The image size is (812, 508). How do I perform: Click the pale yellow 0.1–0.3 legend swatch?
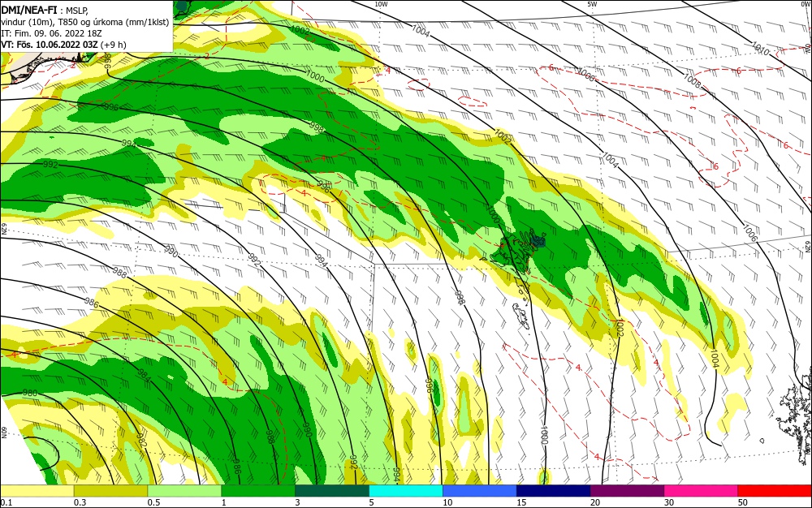37,491
